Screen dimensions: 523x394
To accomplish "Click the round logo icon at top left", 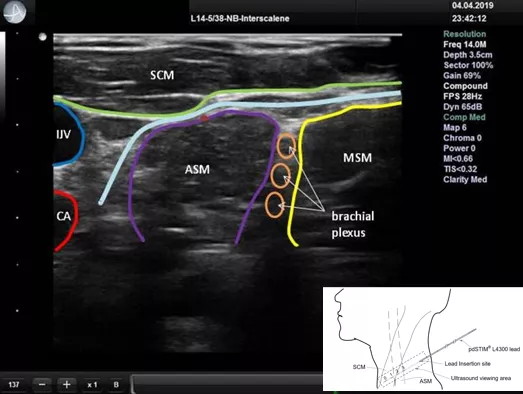I will point(14,12).
